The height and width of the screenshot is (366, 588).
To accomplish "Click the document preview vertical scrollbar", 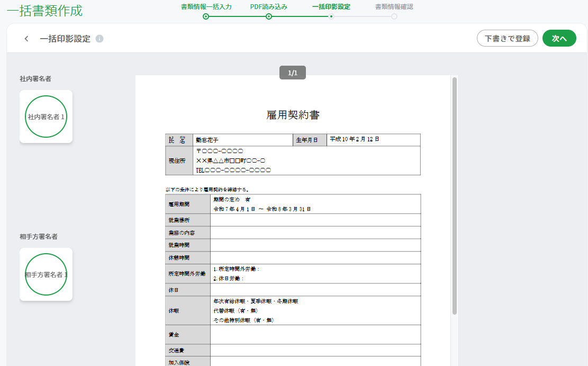I will pyautogui.click(x=455, y=195).
